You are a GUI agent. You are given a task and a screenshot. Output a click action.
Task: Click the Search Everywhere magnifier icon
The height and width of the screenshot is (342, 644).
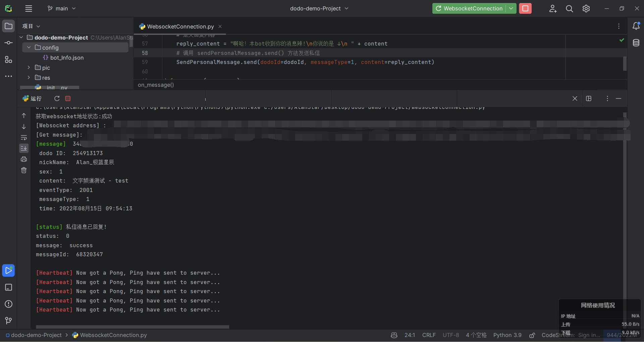569,9
